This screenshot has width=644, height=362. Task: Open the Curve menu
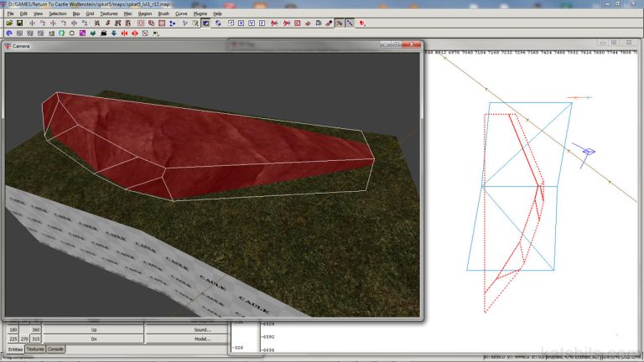[181, 14]
